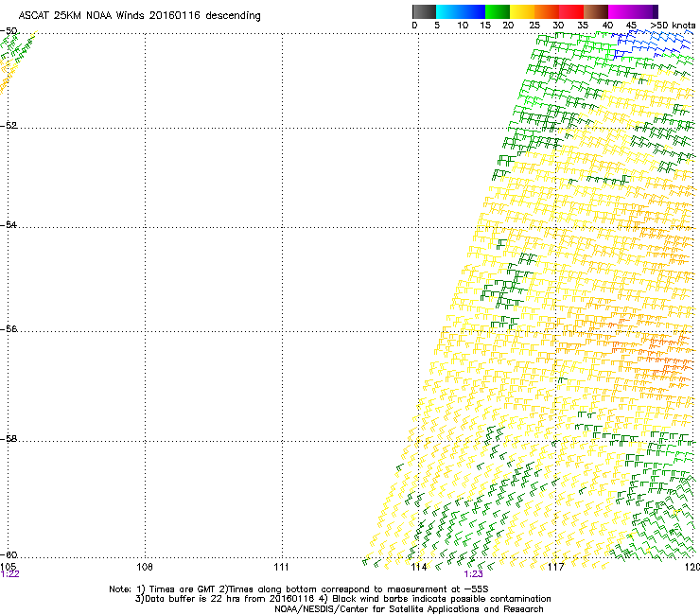The image size is (700, 615).
Task: Click the NOAA/NESDIS credit line
Action: 409,609
